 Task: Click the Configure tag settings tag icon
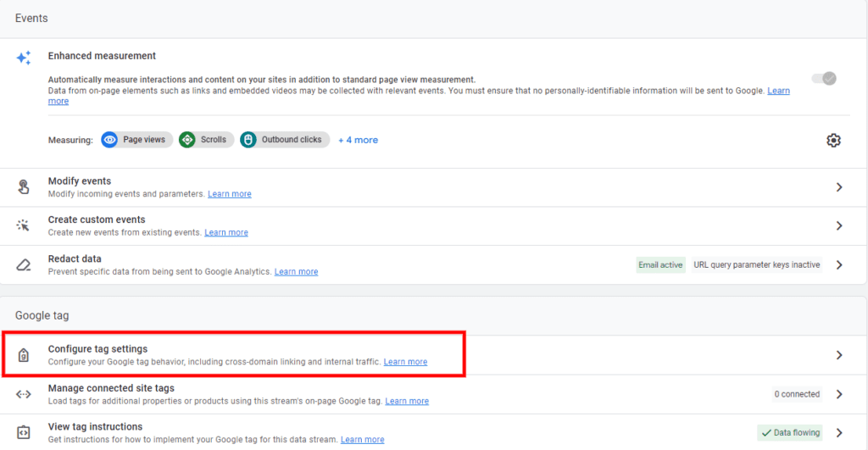(x=23, y=355)
